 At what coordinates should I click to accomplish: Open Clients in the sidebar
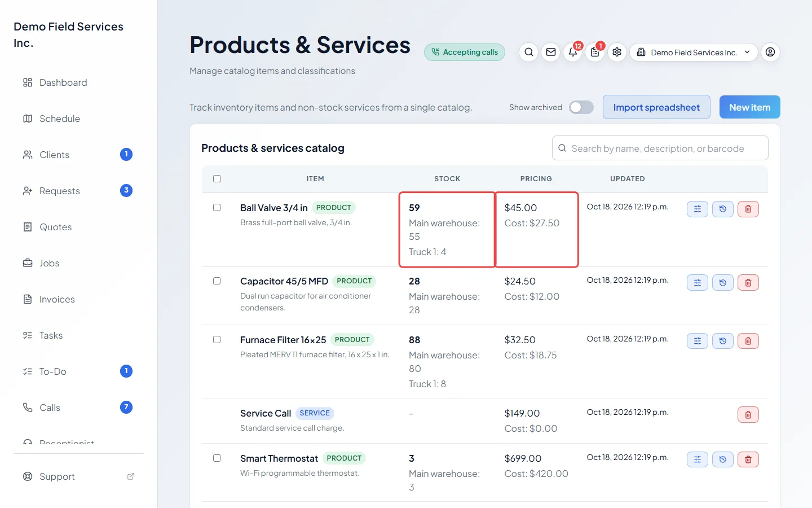(79, 155)
